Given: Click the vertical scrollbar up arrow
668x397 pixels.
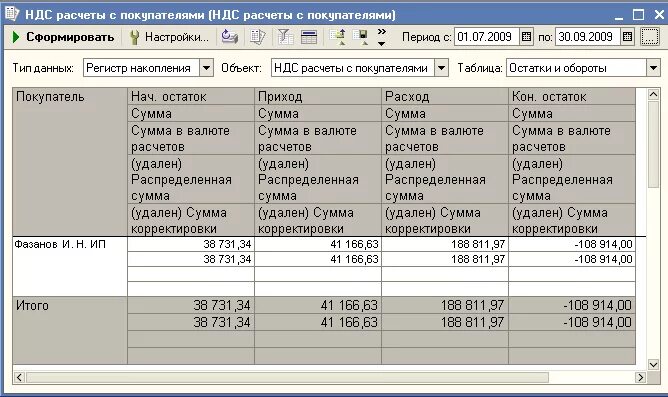Looking at the screenshot, I should point(653,95).
